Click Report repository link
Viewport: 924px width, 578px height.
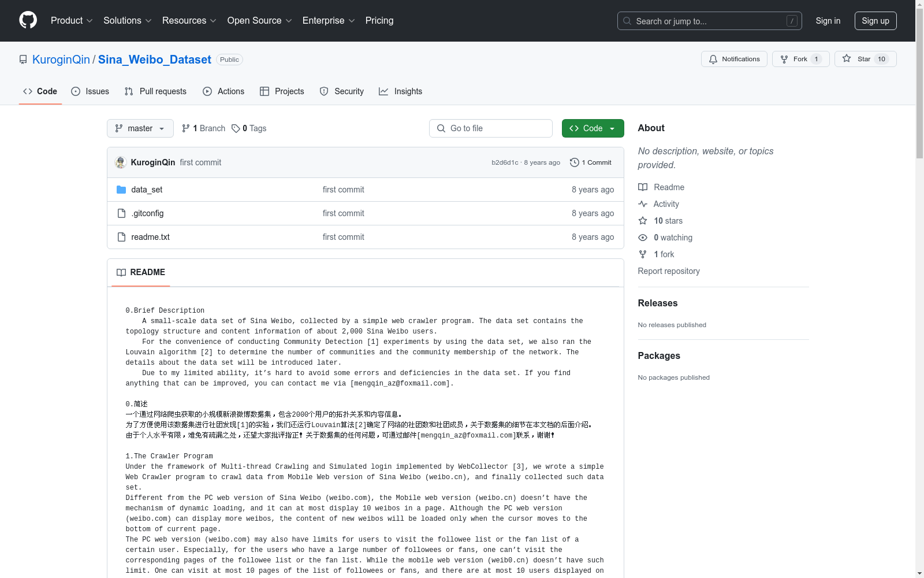point(669,271)
